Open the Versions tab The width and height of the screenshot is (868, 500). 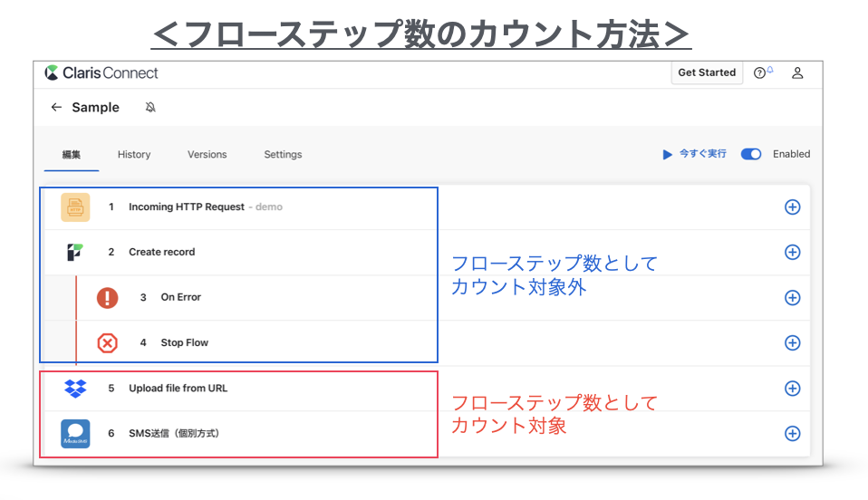207,155
